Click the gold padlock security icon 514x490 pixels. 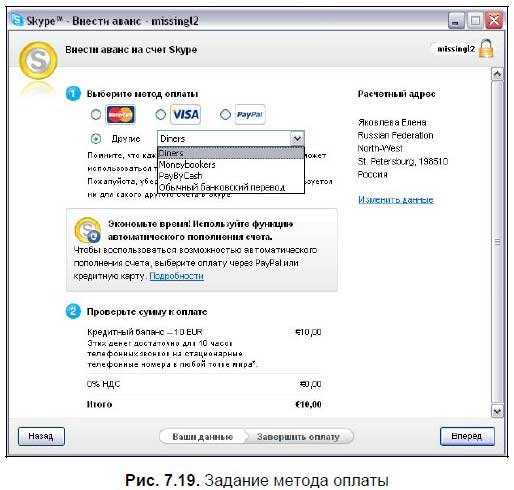[486, 48]
